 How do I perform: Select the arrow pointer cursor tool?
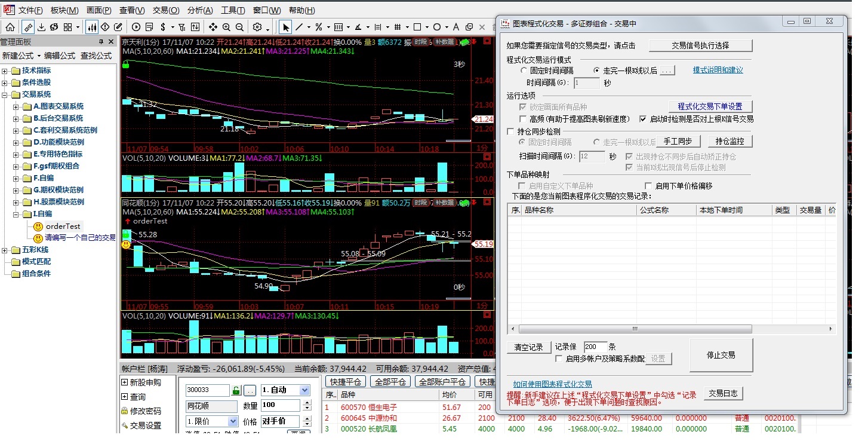(285, 27)
